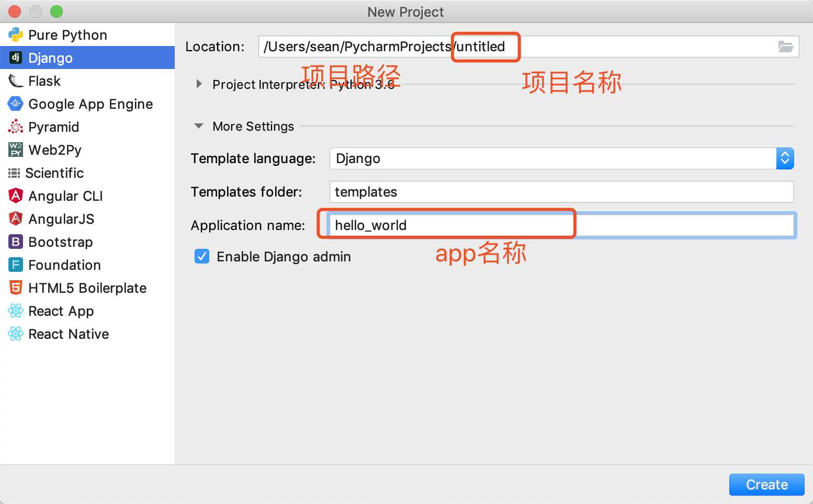Screen dimensions: 813x504
Task: Click the HTML5 Boilerplate icon
Action: pyautogui.click(x=16, y=288)
